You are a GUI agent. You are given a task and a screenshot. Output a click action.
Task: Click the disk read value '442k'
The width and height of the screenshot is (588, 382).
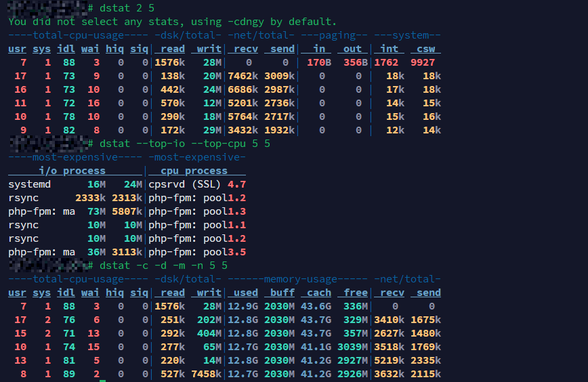[x=173, y=89]
